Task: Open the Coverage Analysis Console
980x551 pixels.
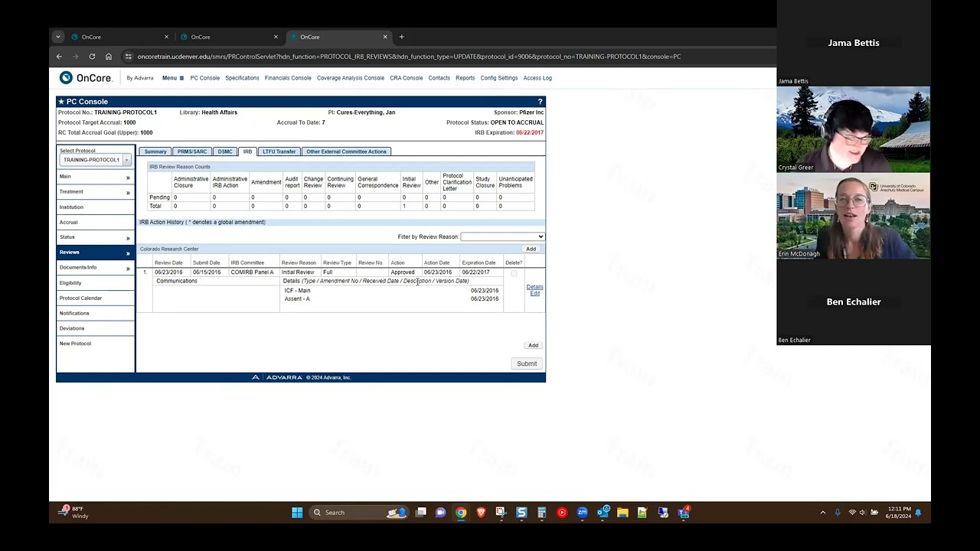Action: pos(351,77)
